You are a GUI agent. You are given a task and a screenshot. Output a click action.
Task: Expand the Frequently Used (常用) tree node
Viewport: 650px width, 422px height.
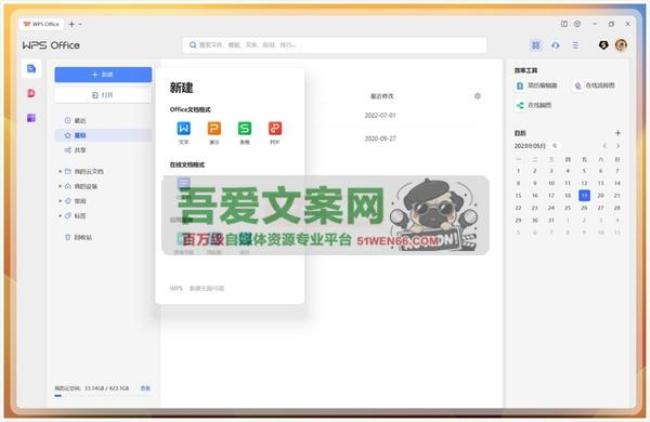pyautogui.click(x=60, y=201)
